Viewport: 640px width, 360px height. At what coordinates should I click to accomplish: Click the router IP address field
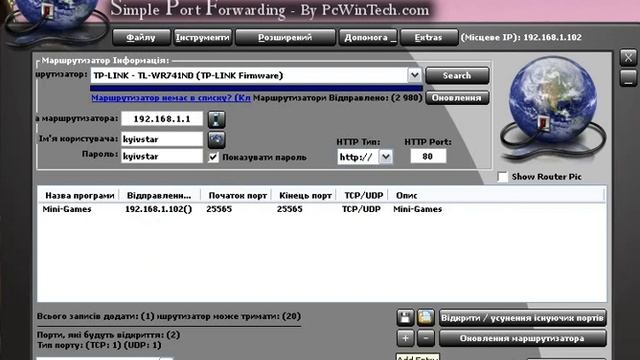pyautogui.click(x=162, y=119)
